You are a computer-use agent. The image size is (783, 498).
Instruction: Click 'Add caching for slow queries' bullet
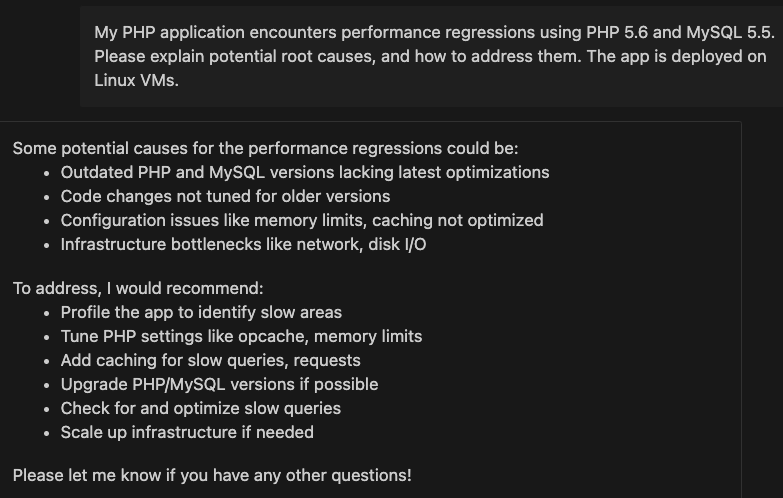coord(210,360)
